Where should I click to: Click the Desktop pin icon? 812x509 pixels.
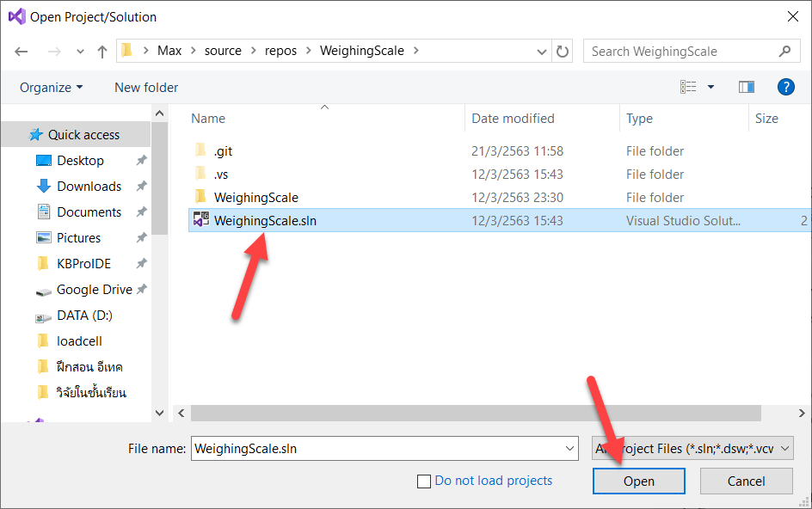click(x=141, y=161)
